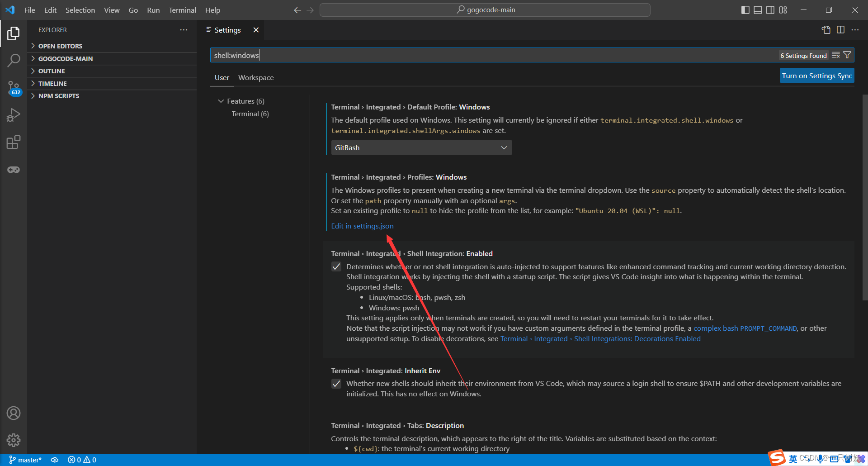The width and height of the screenshot is (868, 466).
Task: Select the Search icon in the activity bar
Action: pyautogui.click(x=13, y=60)
